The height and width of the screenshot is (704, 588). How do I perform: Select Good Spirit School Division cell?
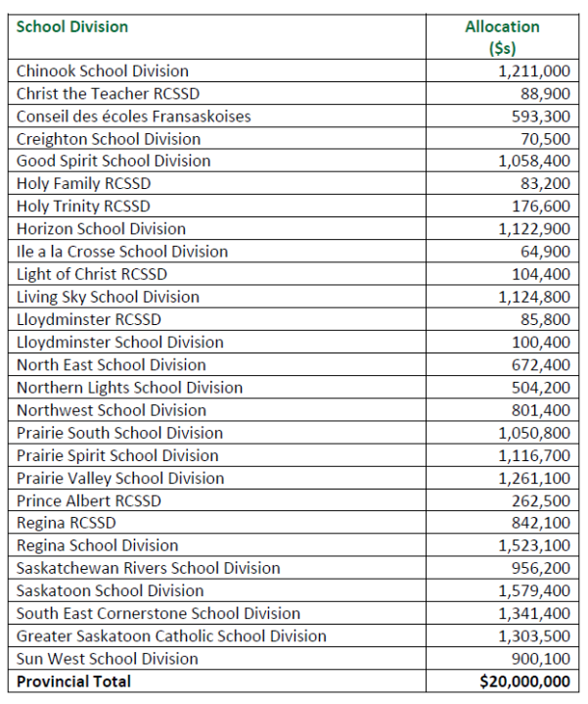[x=113, y=161]
